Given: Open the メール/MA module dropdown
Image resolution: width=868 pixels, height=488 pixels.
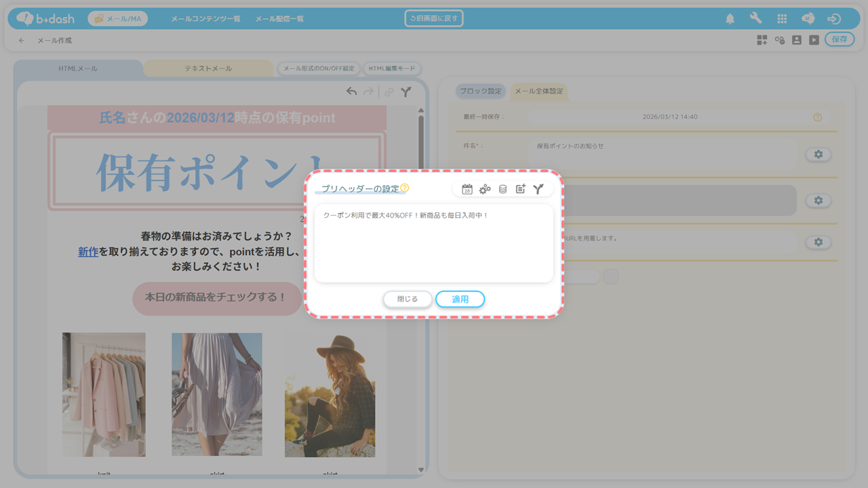Looking at the screenshot, I should 117,19.
